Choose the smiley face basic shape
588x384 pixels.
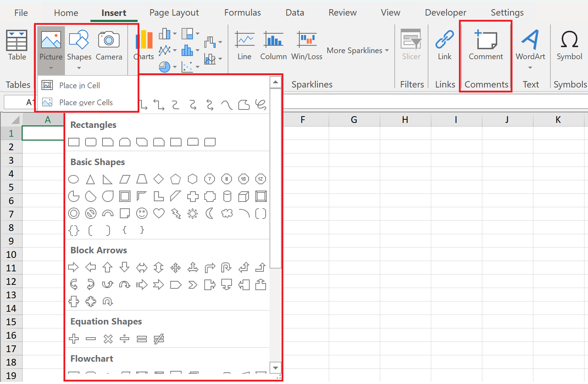(x=142, y=213)
